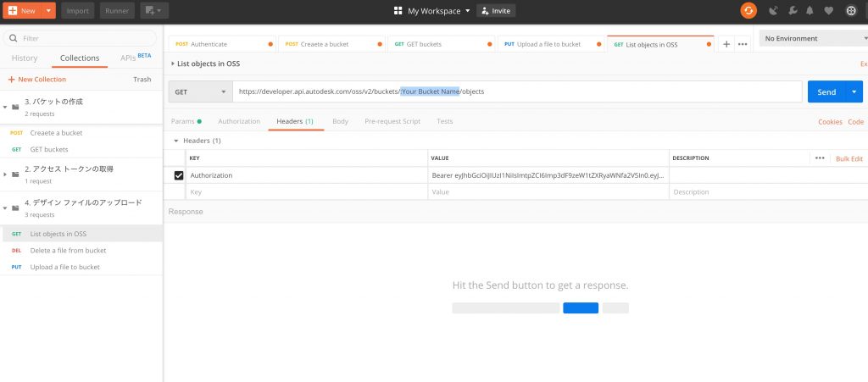The height and width of the screenshot is (382, 868).
Task: Open the GET method dropdown
Action: (200, 91)
